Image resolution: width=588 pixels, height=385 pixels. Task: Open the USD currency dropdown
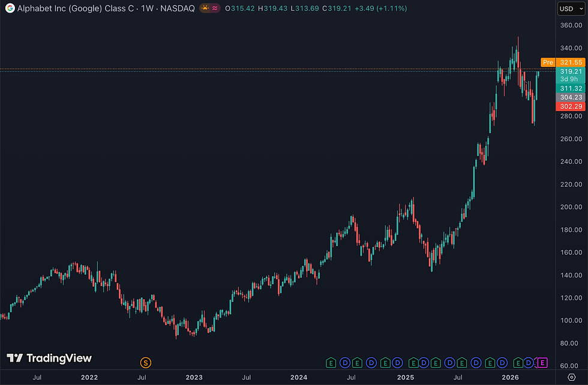[x=571, y=8]
